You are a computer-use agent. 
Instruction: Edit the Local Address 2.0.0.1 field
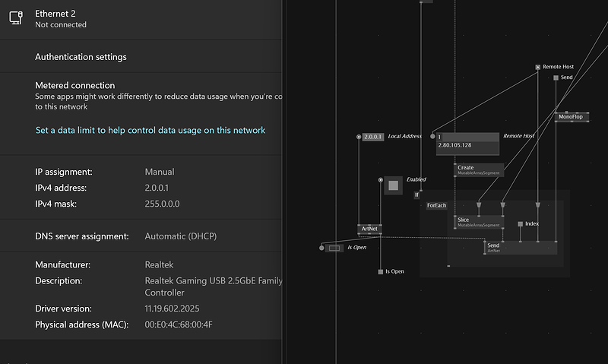(x=373, y=137)
